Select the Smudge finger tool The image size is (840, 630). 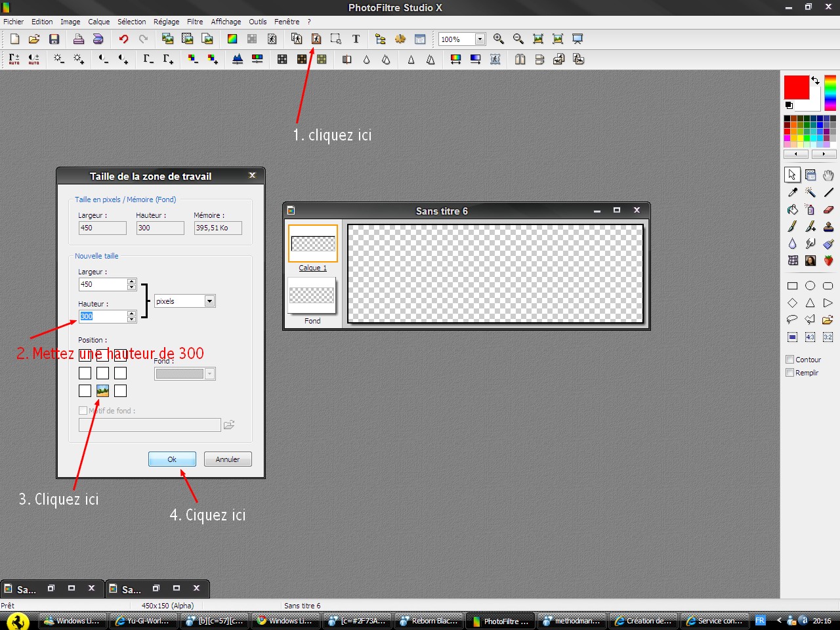pyautogui.click(x=810, y=243)
